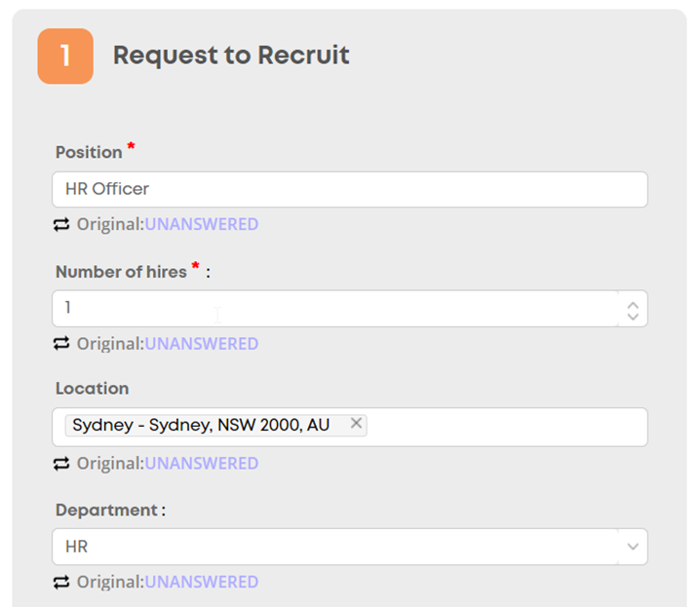This screenshot has width=700, height=607.
Task: Click the revert icon under Department dropdown
Action: coord(61,582)
